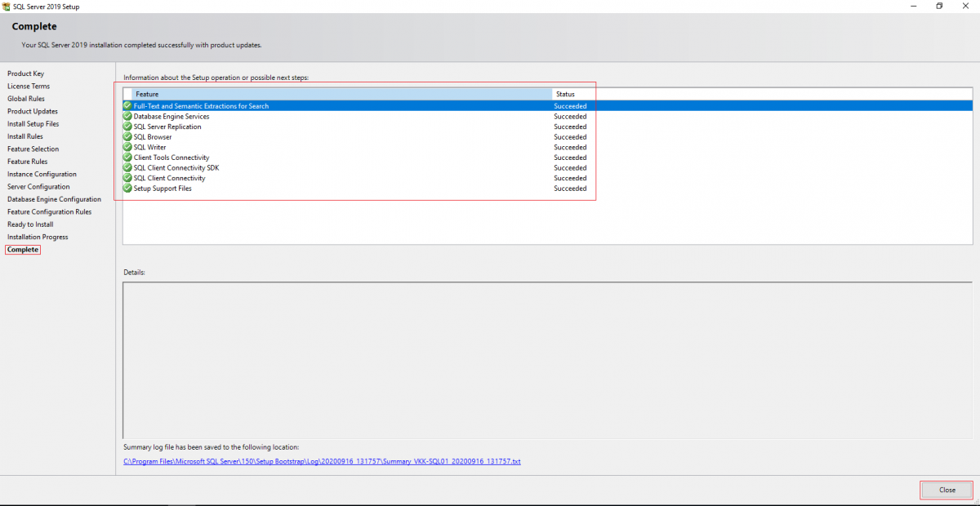Viewport: 980px width, 506px height.
Task: Click Succeeded status of SQL Browser
Action: [x=570, y=137]
